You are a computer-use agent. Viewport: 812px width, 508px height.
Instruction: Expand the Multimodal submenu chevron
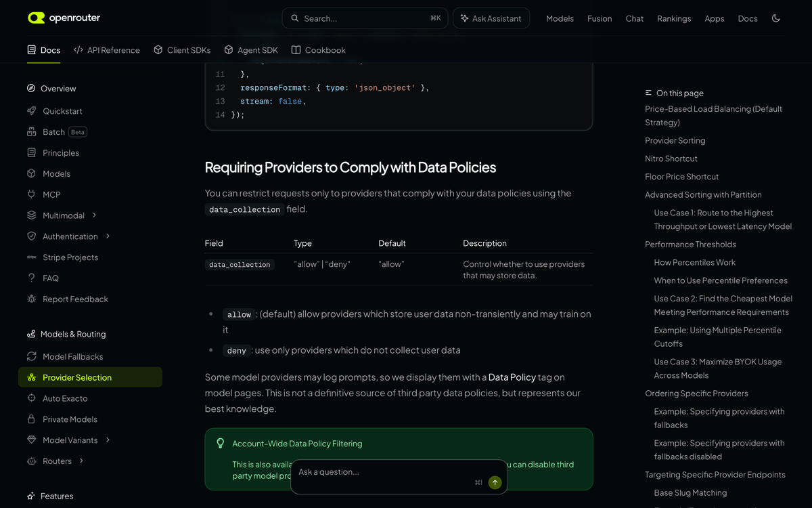point(94,215)
